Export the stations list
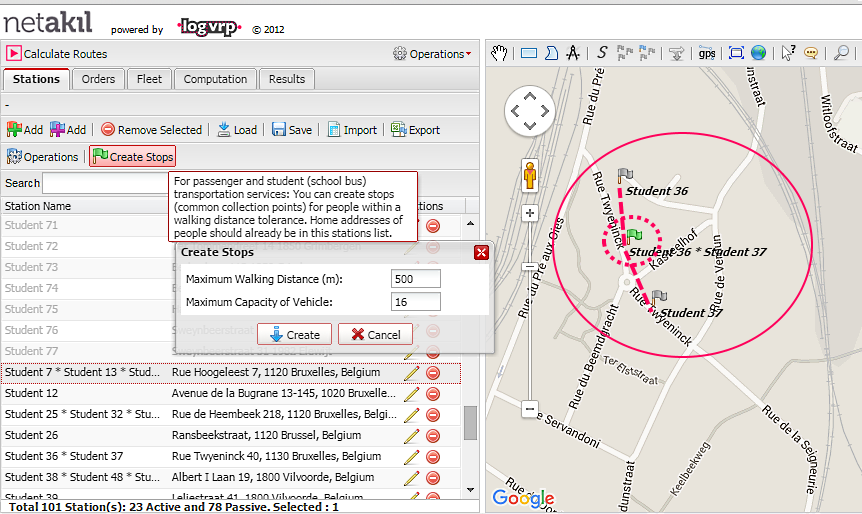The image size is (862, 514). pos(416,130)
